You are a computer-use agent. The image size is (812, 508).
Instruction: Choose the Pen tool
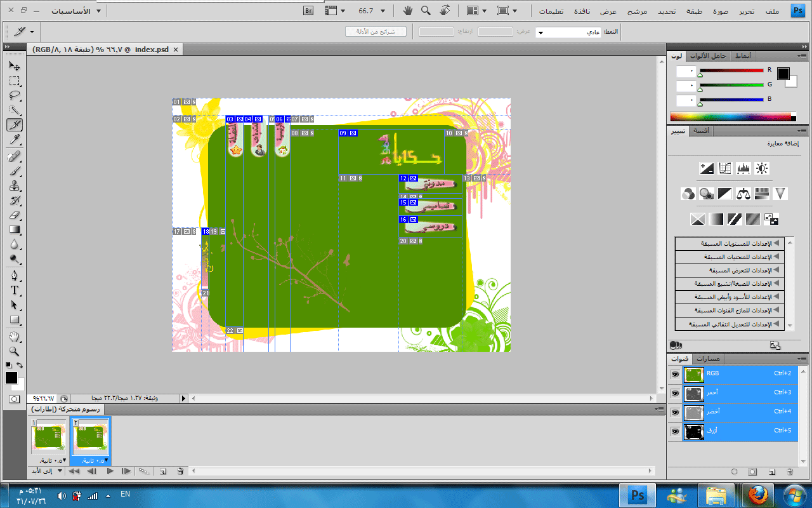tap(15, 276)
